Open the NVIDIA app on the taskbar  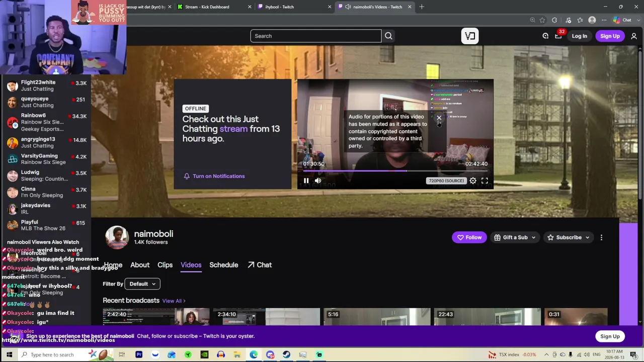[x=204, y=355]
